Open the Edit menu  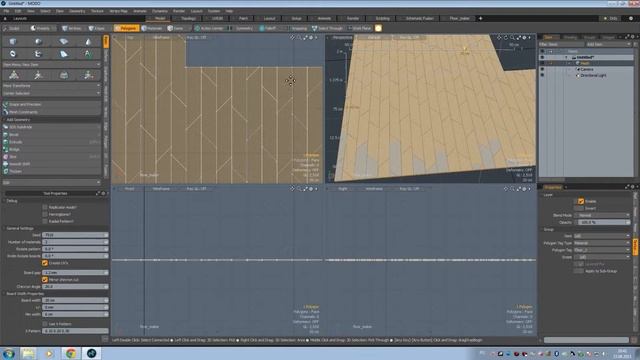click(x=18, y=11)
